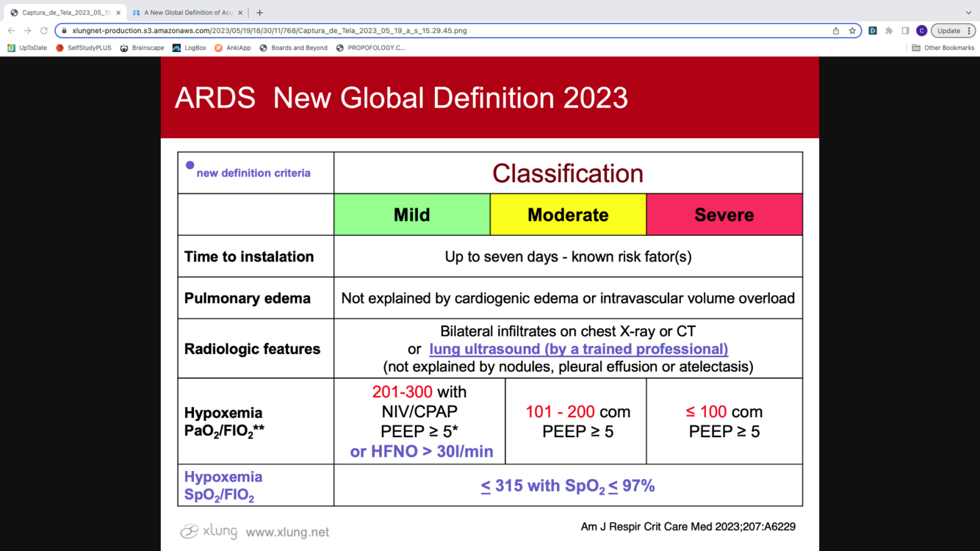Open the Extensions puzzle-piece menu
The image size is (980, 551).
tap(889, 31)
